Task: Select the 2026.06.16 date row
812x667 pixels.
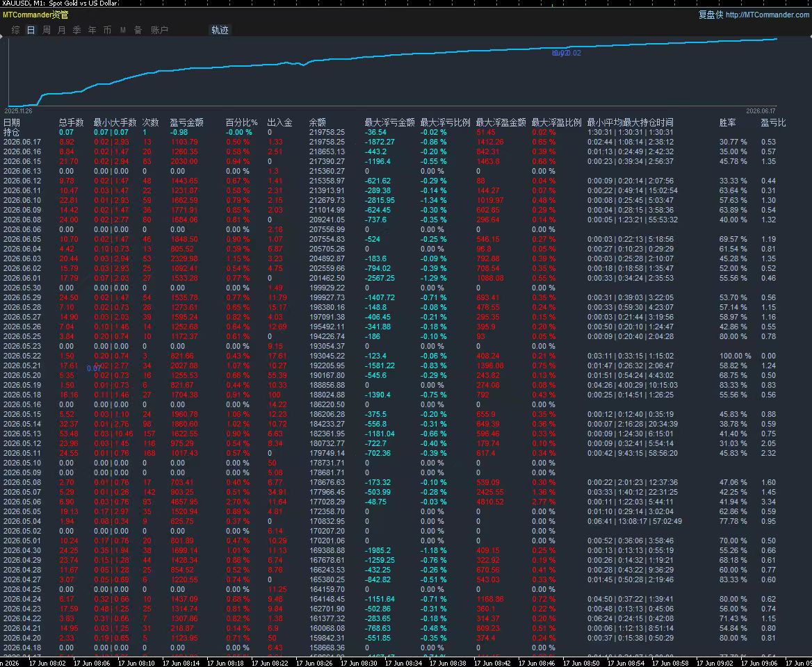Action: coord(22,151)
